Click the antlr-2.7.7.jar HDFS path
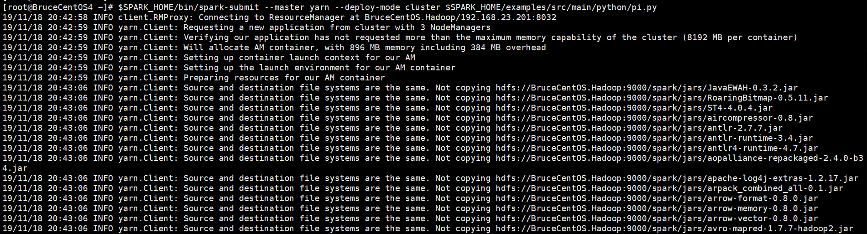The height and width of the screenshot is (234, 868). click(639, 128)
